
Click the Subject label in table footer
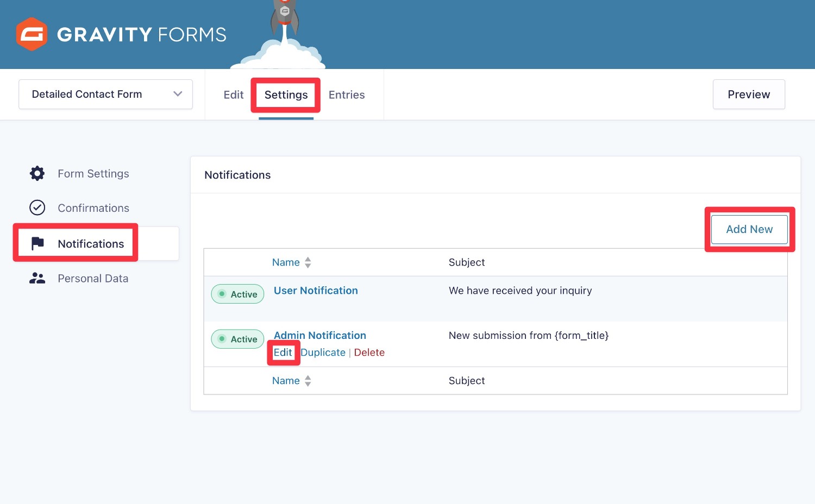(467, 381)
